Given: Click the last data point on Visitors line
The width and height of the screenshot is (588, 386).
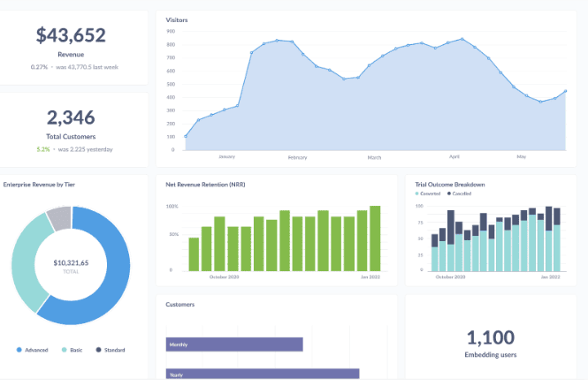Looking at the screenshot, I should click(x=565, y=91).
